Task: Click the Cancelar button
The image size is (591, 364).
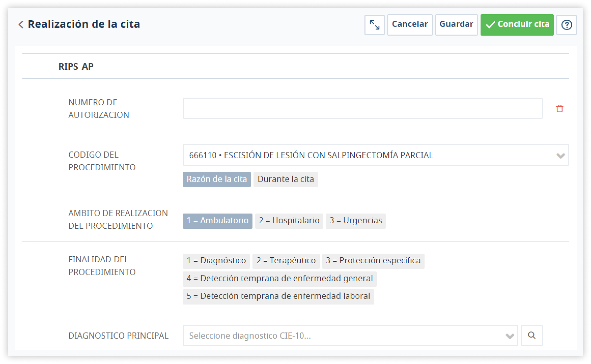Action: [x=410, y=25]
